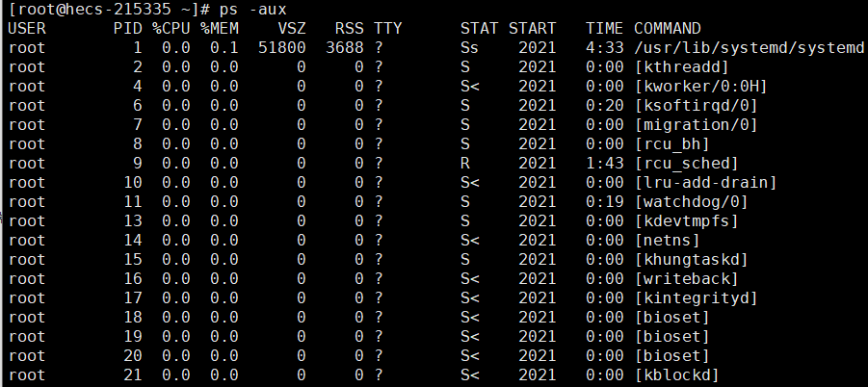Click the RSS column header

pos(350,28)
